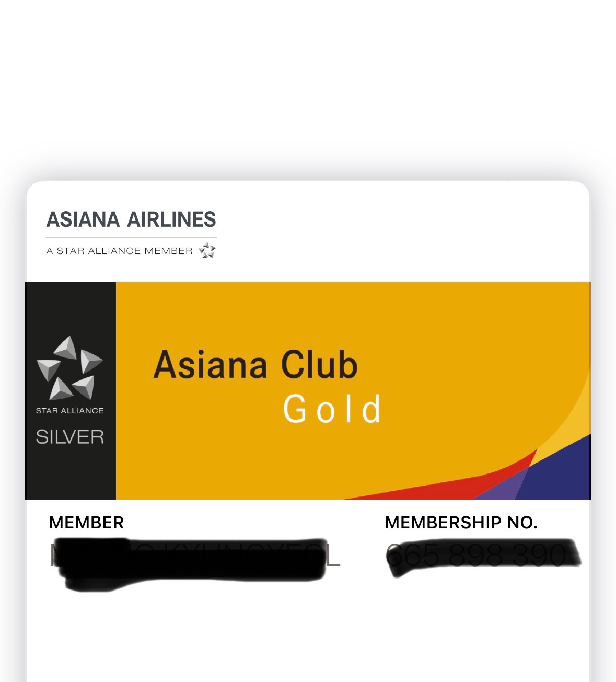This screenshot has width=616, height=682.
Task: Tap the Asiana Club text on card
Action: click(255, 364)
